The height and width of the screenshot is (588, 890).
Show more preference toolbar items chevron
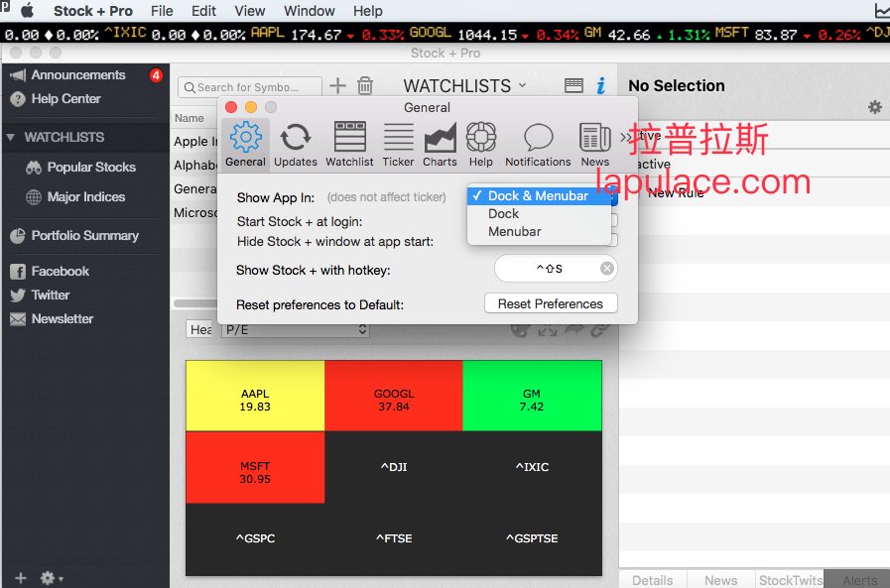pos(625,137)
